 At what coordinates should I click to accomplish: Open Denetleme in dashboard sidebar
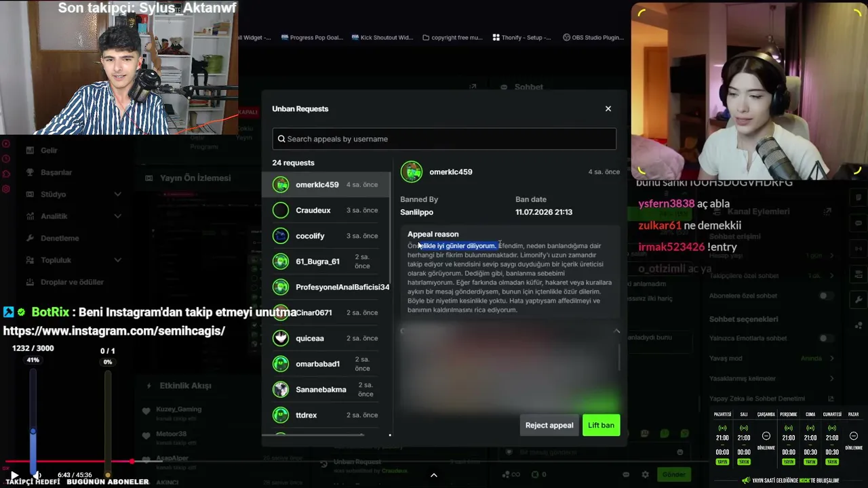[x=60, y=238]
